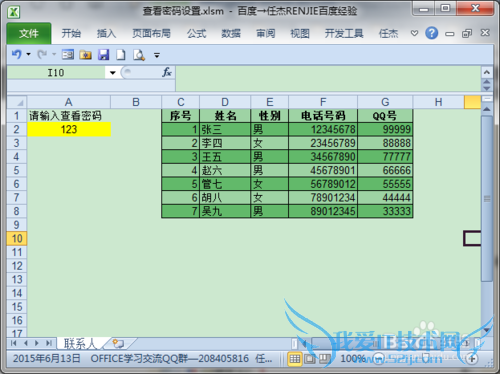Select yellow password cell containing 123
500x374 pixels.
coord(69,129)
